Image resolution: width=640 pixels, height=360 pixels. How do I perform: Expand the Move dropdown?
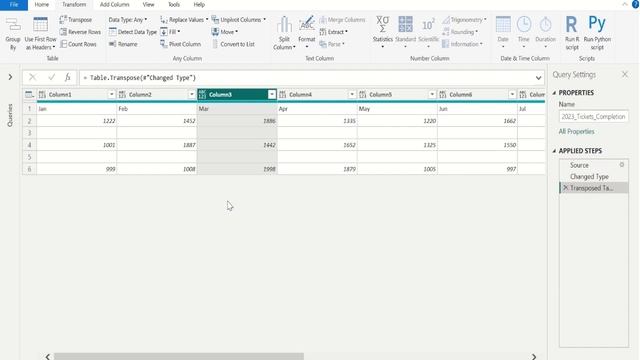225,32
